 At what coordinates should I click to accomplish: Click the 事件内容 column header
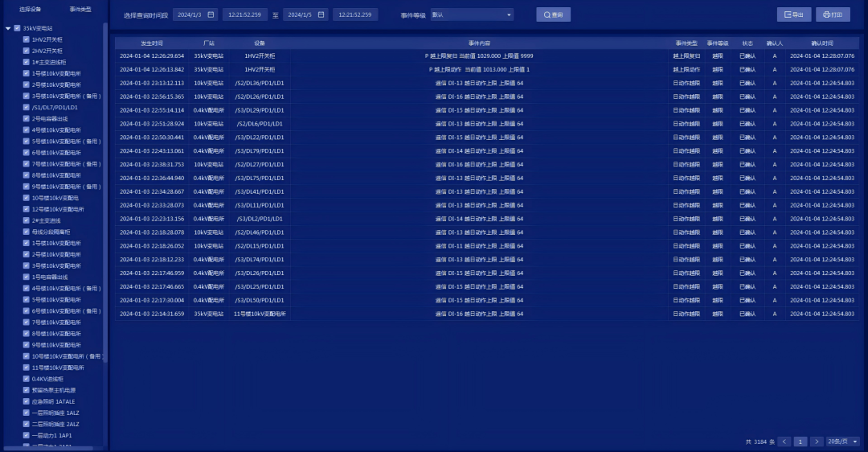coord(479,43)
